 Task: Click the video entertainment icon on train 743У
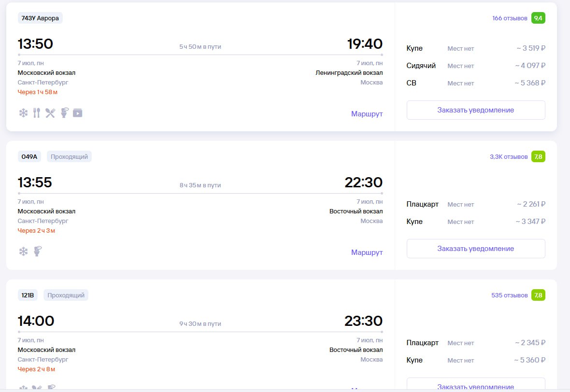tap(77, 113)
